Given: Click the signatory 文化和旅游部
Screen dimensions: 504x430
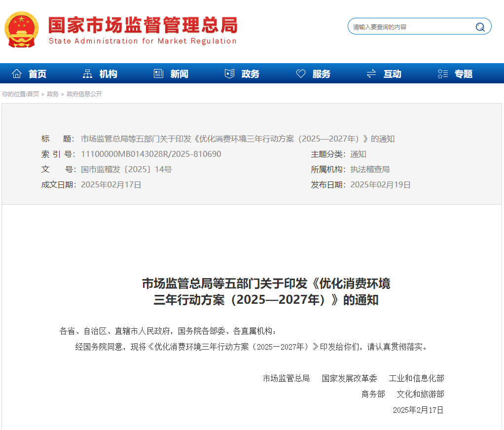Looking at the screenshot, I should click(421, 394).
